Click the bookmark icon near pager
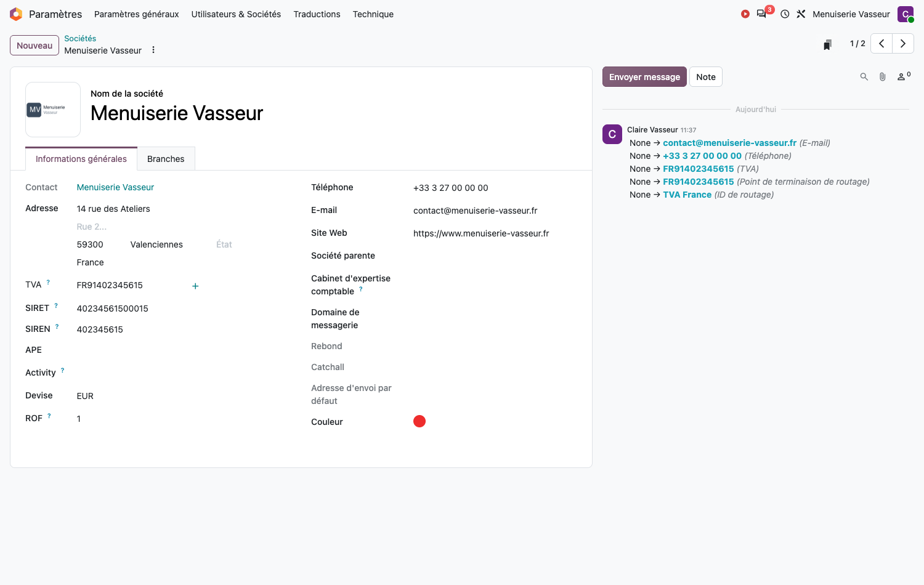Viewport: 924px width, 585px height. [827, 44]
